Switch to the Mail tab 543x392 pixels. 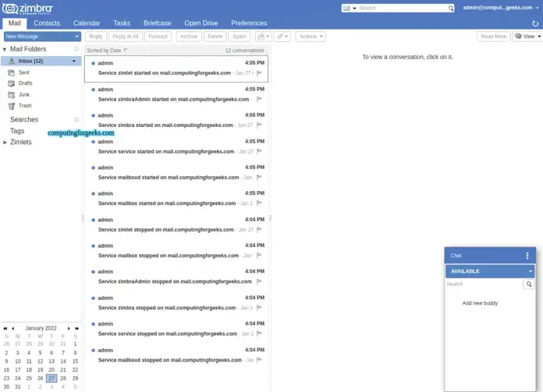coord(15,23)
